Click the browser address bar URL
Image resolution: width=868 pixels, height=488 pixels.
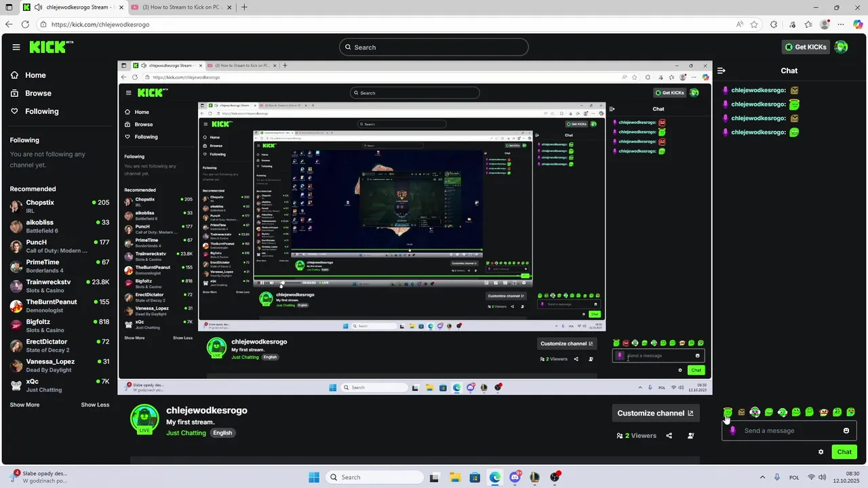[100, 24]
